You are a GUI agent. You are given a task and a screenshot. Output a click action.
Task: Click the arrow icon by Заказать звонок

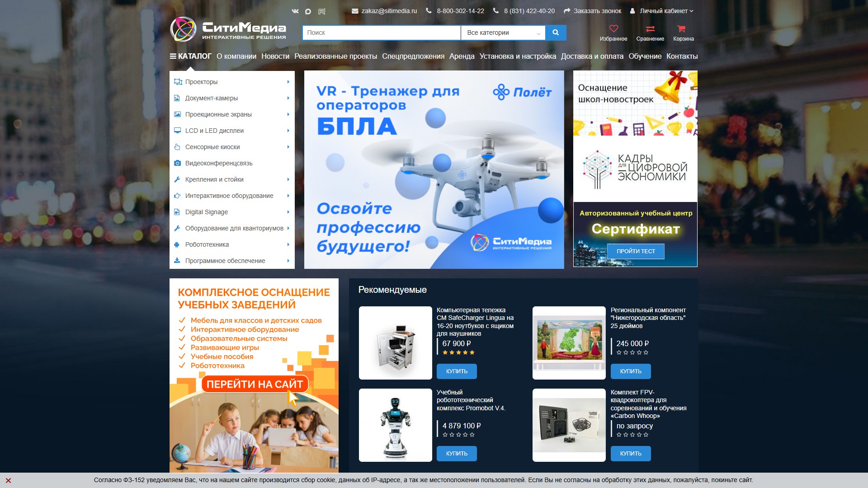567,11
